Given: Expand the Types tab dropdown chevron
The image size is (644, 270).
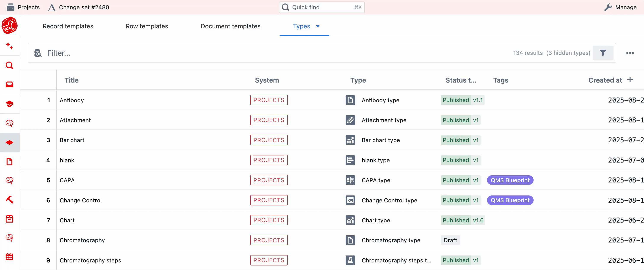Looking at the screenshot, I should (x=318, y=26).
